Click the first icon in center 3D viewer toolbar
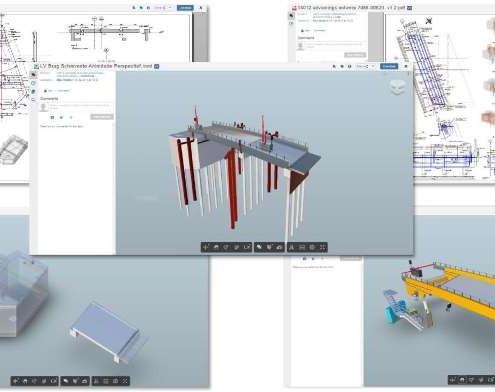 tap(206, 247)
